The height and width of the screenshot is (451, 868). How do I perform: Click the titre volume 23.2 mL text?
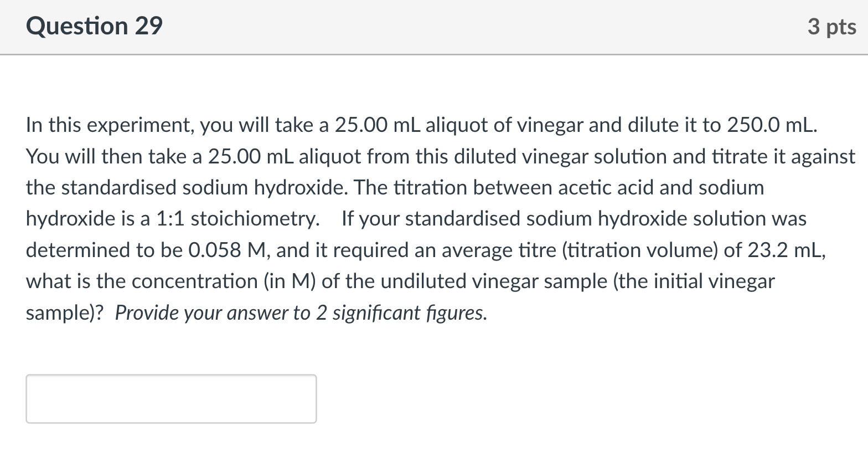pos(786,249)
